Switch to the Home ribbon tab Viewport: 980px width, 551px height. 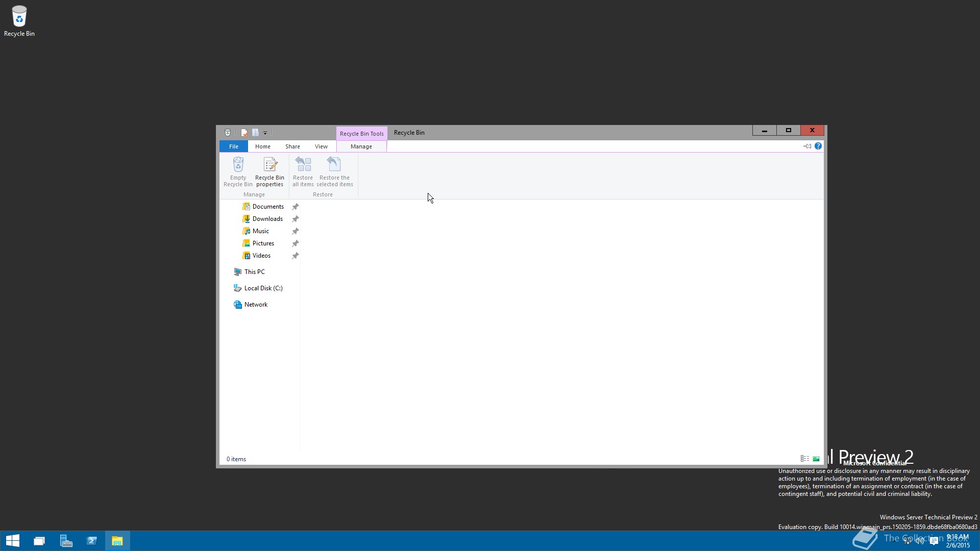[x=263, y=146]
